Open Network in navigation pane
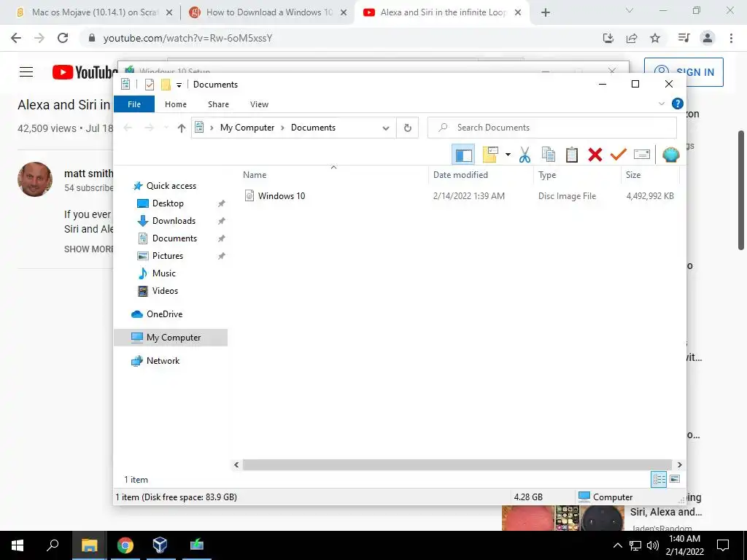This screenshot has width=747, height=560. [x=163, y=361]
